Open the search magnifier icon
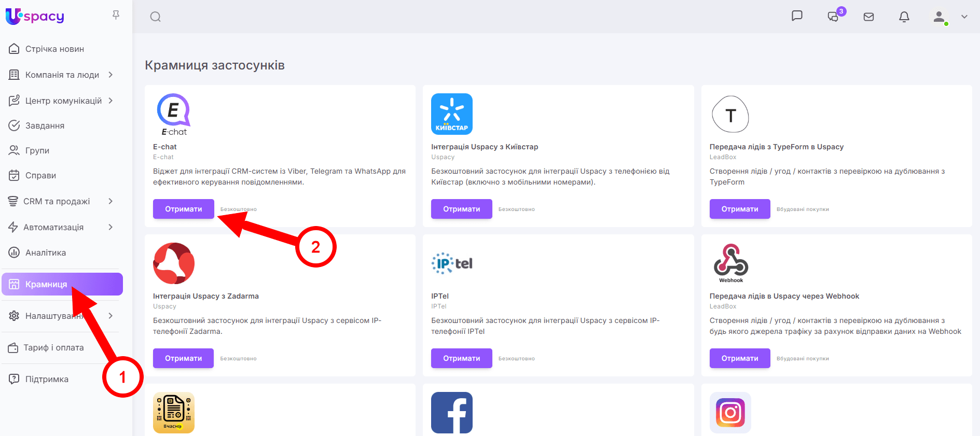Screen dimensions: 980x436 [155, 17]
